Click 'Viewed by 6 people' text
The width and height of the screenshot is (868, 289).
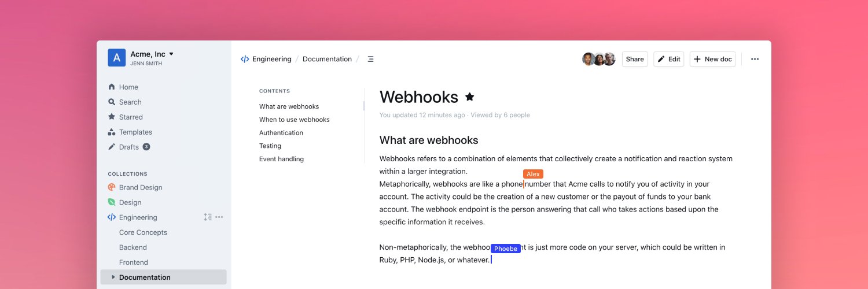pyautogui.click(x=500, y=115)
